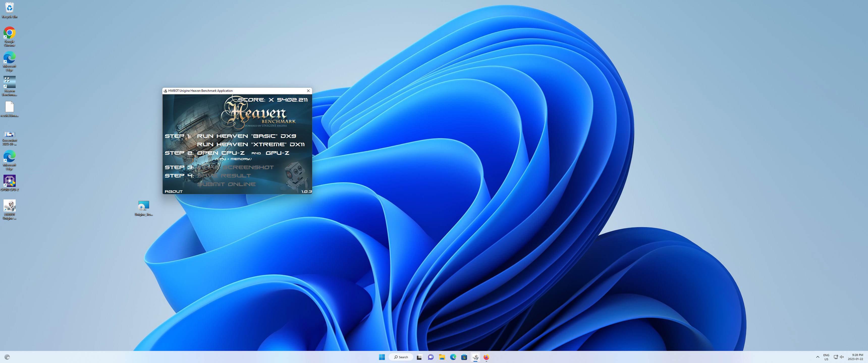Select the Microsoft Edge shortcut below Screenshot file
The width and height of the screenshot is (868, 363).
9,160
